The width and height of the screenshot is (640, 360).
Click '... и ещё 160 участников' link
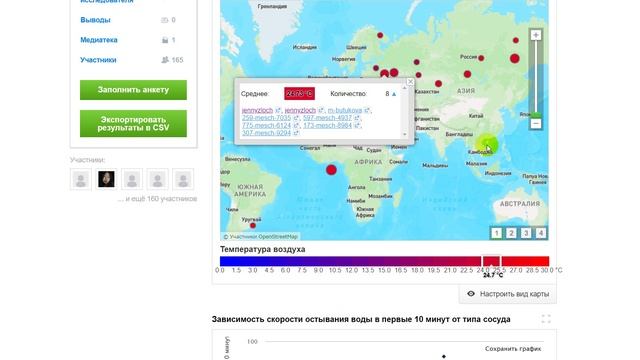[157, 199]
